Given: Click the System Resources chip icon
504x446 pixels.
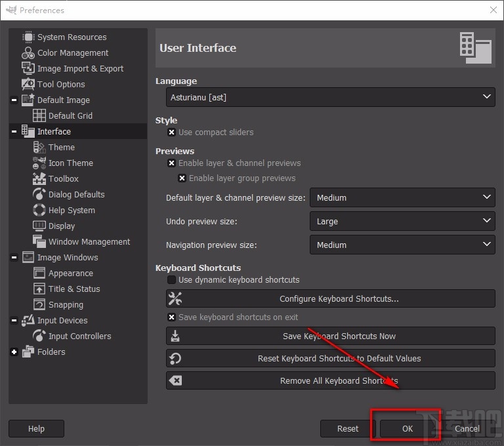Looking at the screenshot, I should coord(28,37).
